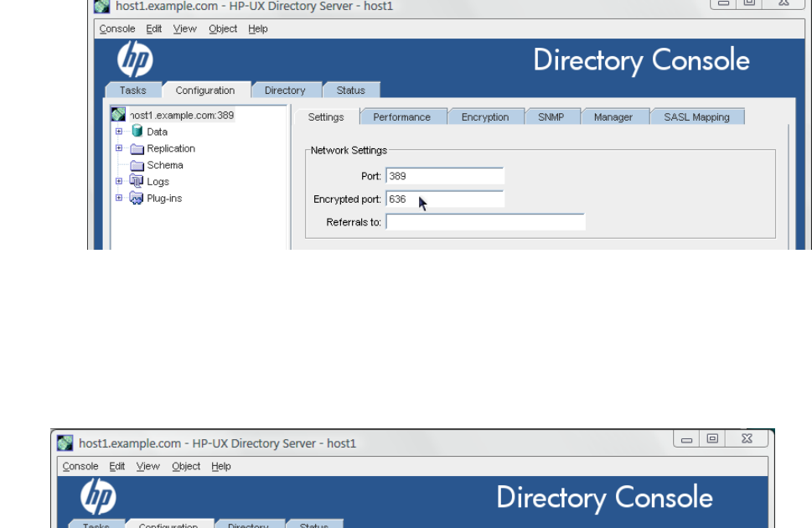Open Help menu in upper window
The width and height of the screenshot is (812, 528).
(x=258, y=29)
